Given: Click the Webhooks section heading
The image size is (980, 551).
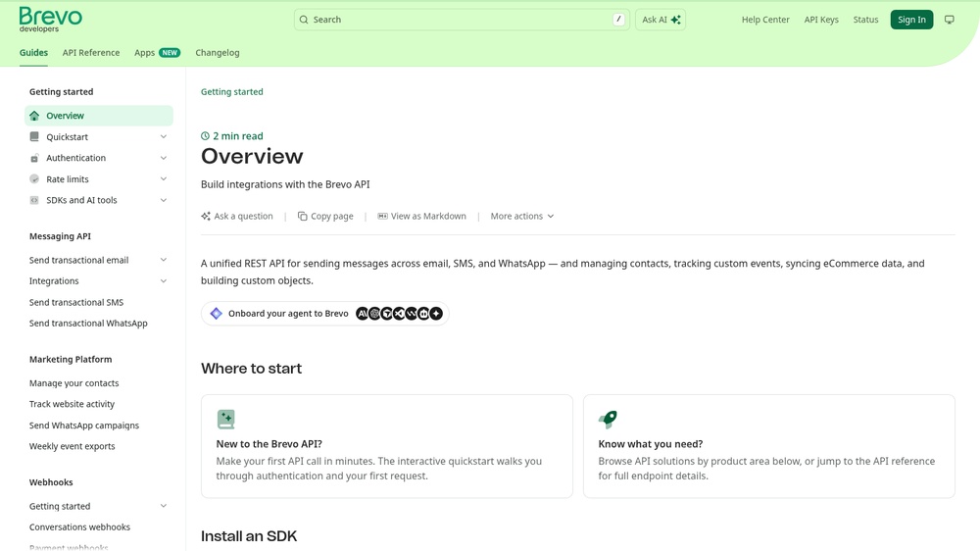Looking at the screenshot, I should [51, 482].
